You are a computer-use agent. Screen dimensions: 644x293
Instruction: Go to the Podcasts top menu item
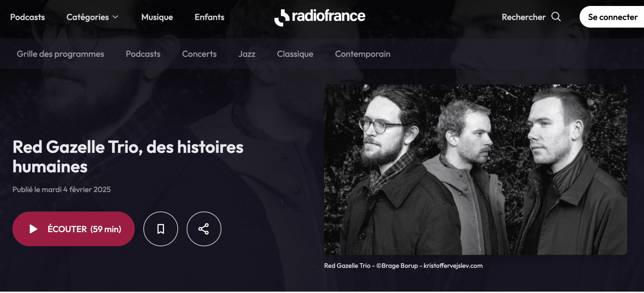[x=28, y=17]
